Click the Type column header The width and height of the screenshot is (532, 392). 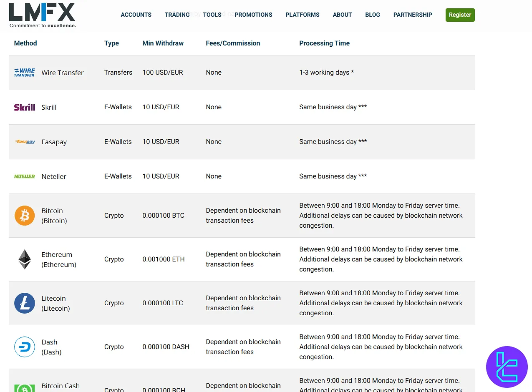pyautogui.click(x=111, y=43)
